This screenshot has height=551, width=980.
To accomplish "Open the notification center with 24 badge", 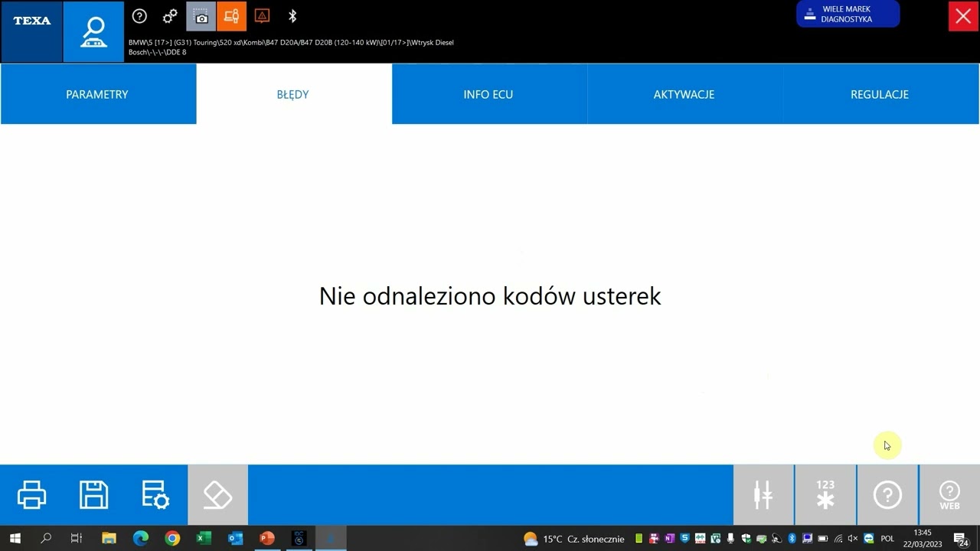I will (961, 539).
